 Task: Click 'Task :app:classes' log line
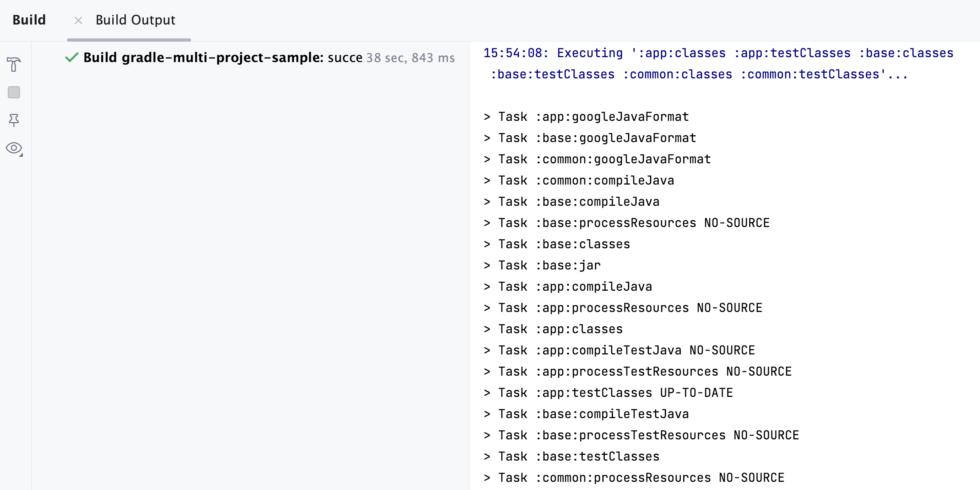click(553, 329)
